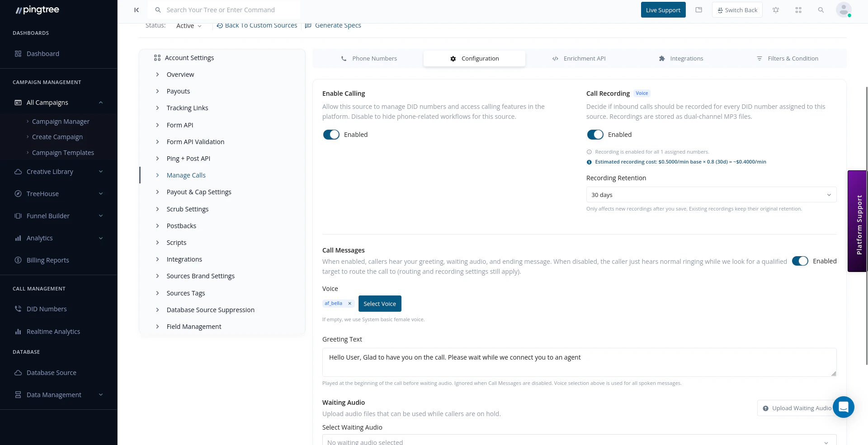868x445 pixels.
Task: Remove the af_bella voice chip
Action: point(350,304)
